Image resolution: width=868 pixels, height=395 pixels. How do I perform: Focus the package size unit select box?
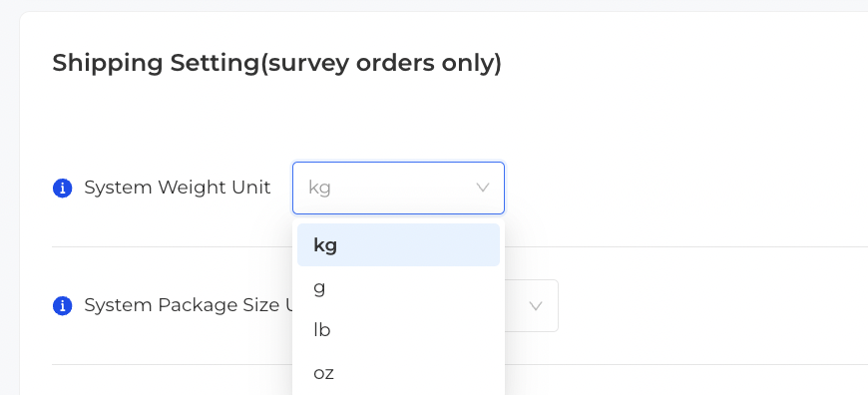[x=532, y=306]
